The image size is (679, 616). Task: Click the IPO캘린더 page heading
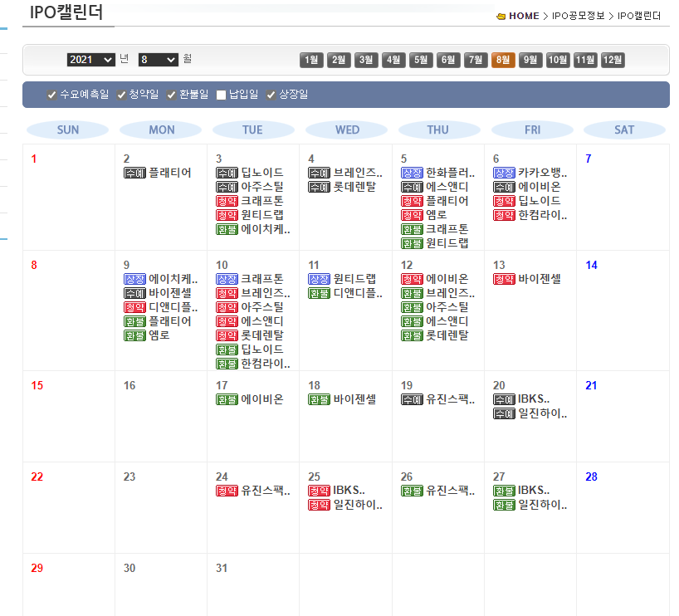[x=66, y=12]
